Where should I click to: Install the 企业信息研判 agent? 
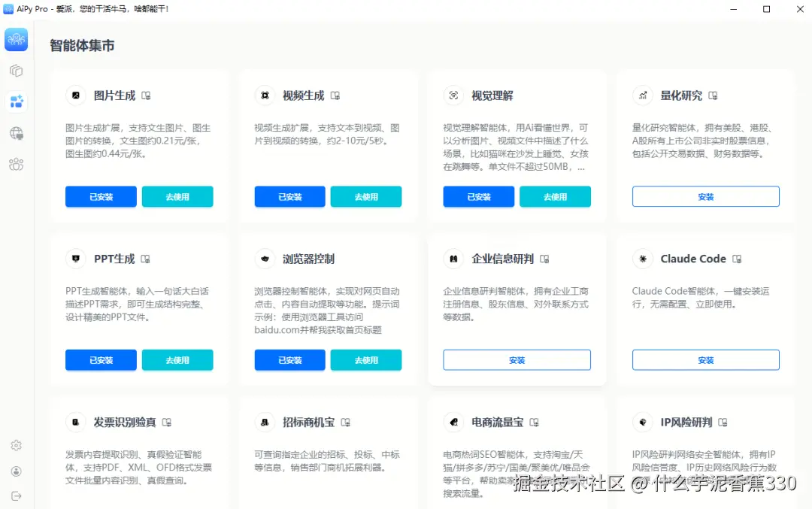(516, 359)
